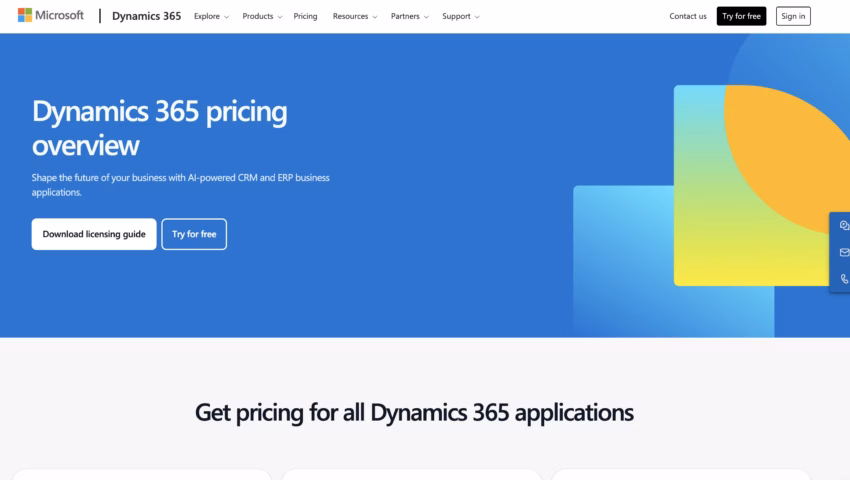Image resolution: width=850 pixels, height=480 pixels.
Task: Download the licensing guide
Action: click(x=94, y=234)
